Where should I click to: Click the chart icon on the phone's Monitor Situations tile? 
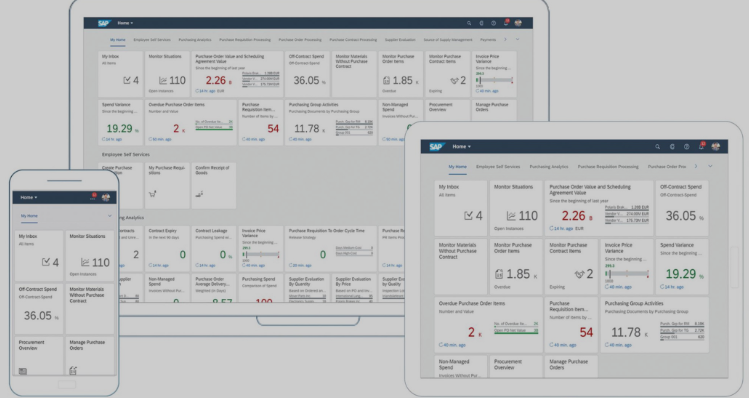click(x=85, y=262)
